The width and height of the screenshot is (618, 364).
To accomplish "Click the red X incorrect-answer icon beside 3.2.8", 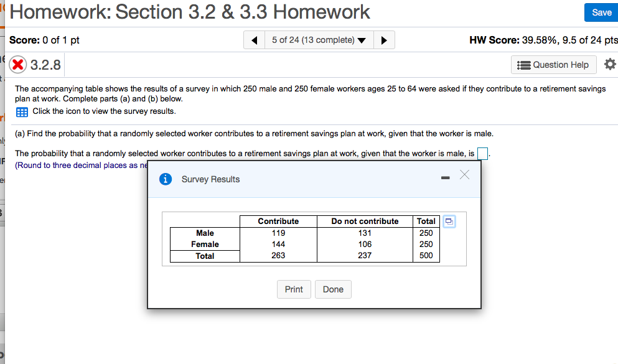I will (x=17, y=64).
